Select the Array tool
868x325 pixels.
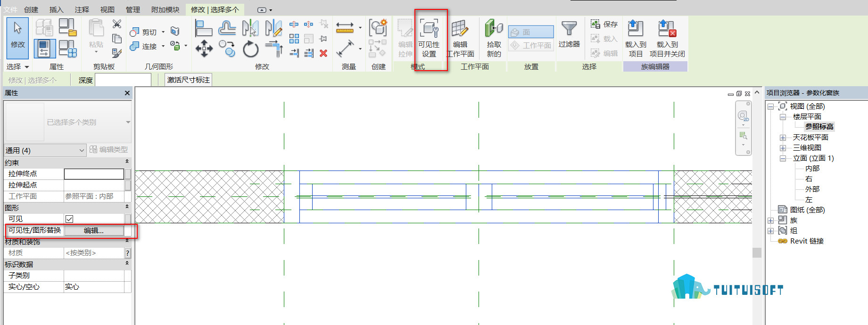294,38
